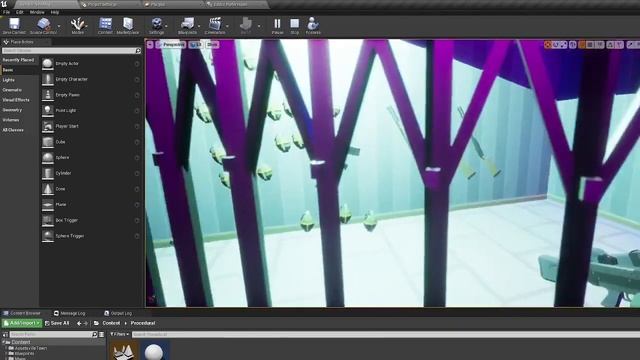
Task: Collapse the Content folder tree
Action: pyautogui.click(x=4, y=342)
